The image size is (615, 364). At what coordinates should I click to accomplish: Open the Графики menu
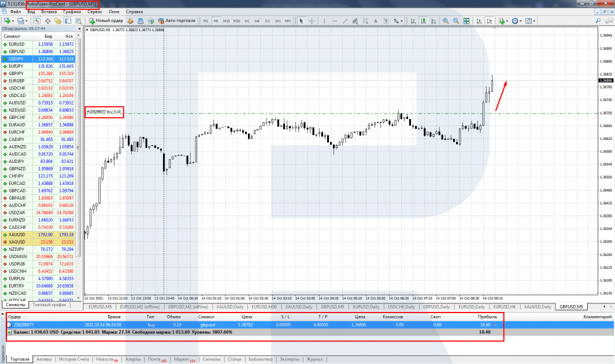72,12
